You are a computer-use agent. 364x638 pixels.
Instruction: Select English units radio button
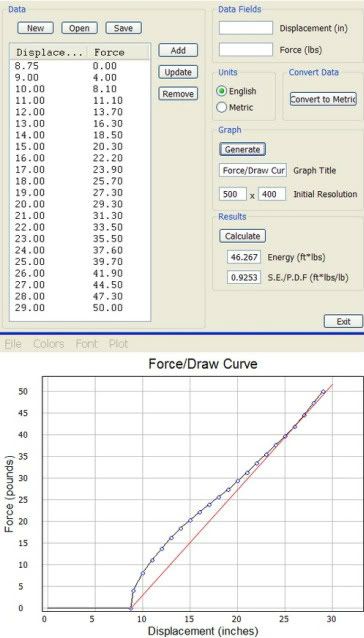coord(222,91)
